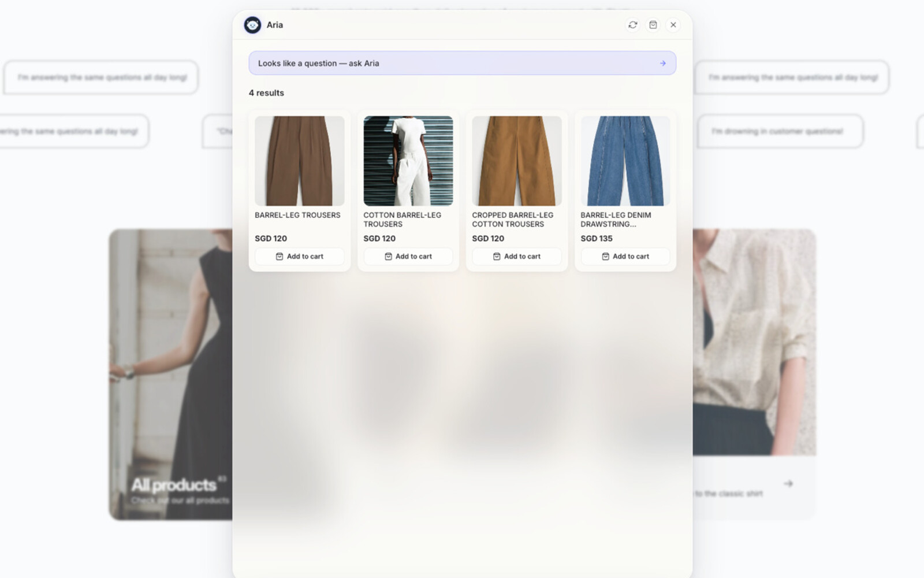This screenshot has width=924, height=578.
Task: Click the 'BARREL-LEG TROUSERS' product title
Action: [x=297, y=215]
